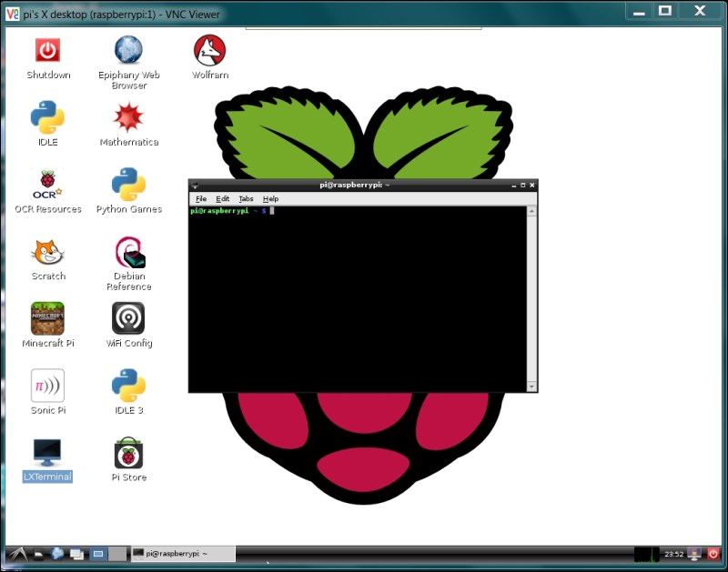The width and height of the screenshot is (728, 572).
Task: Select the IDLE 3 desktop icon
Action: [128, 385]
